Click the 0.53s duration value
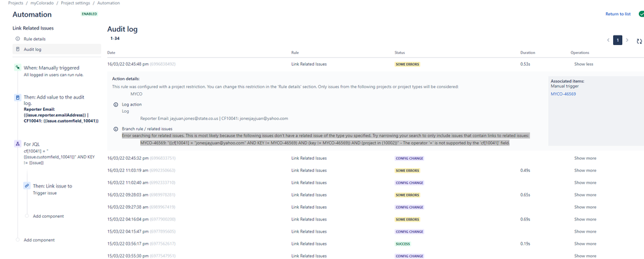Screen dimensions: 644x259 click(x=525, y=64)
